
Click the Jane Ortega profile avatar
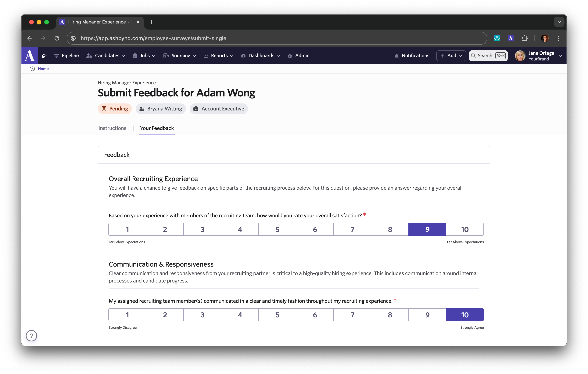(x=520, y=56)
